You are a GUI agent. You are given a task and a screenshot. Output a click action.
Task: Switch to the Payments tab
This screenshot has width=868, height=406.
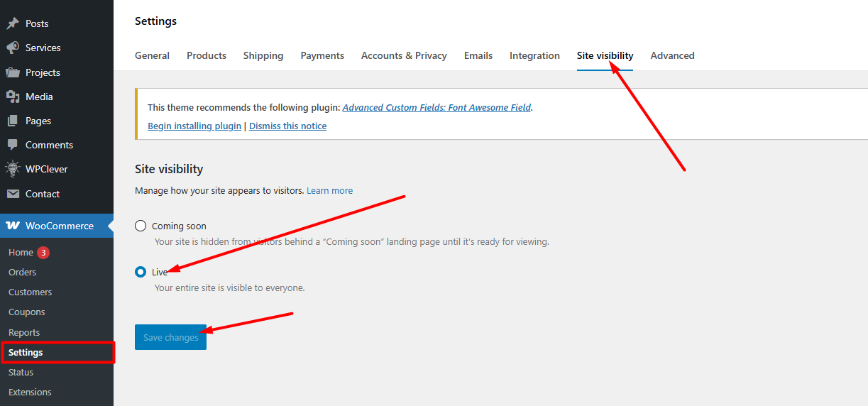click(322, 55)
